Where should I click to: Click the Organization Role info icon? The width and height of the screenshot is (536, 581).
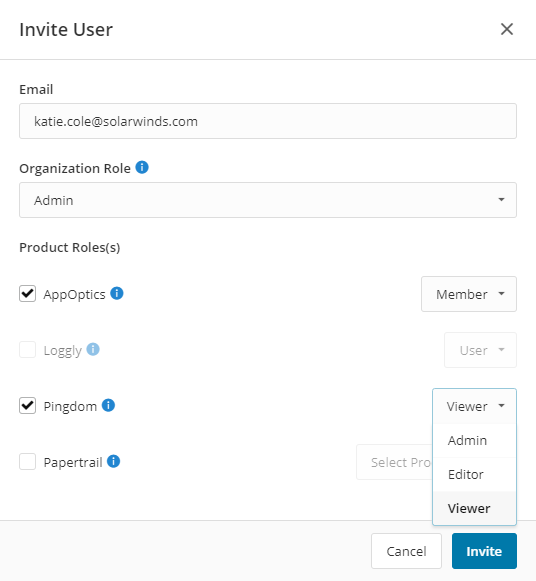pos(142,167)
